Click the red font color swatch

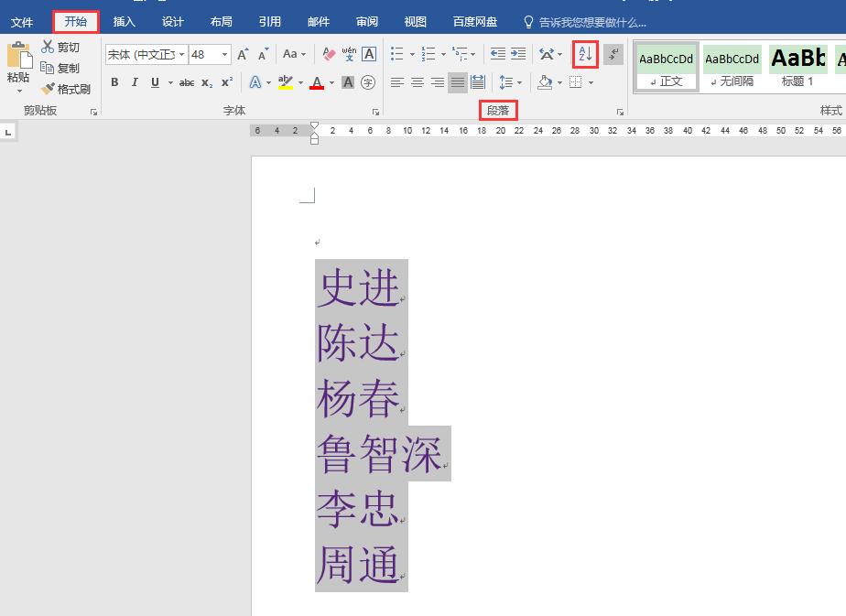coord(317,82)
